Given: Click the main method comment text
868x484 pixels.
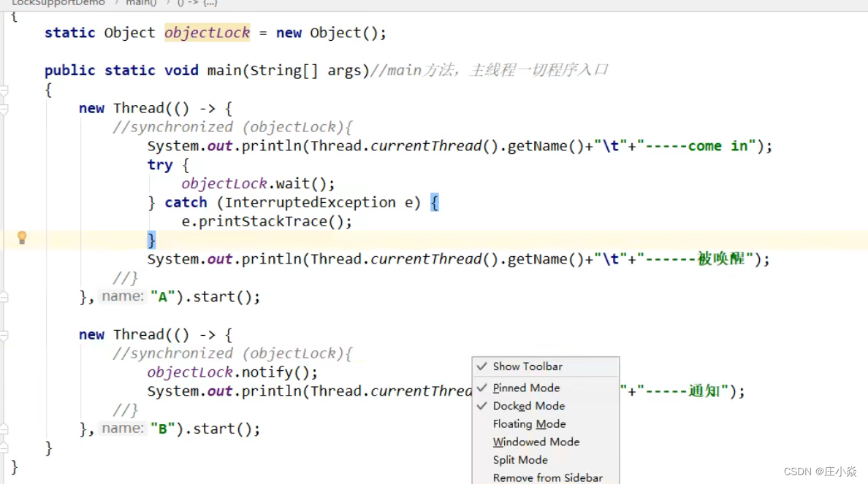Looking at the screenshot, I should pyautogui.click(x=489, y=70).
